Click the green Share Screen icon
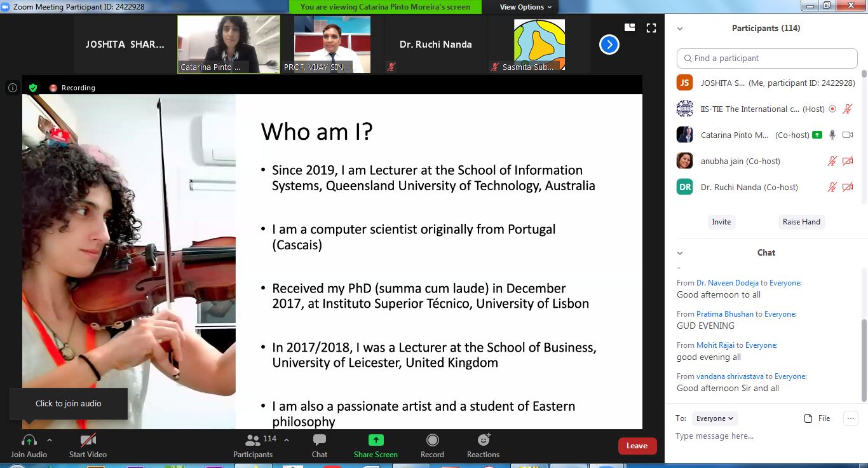The image size is (868, 468). point(376,440)
